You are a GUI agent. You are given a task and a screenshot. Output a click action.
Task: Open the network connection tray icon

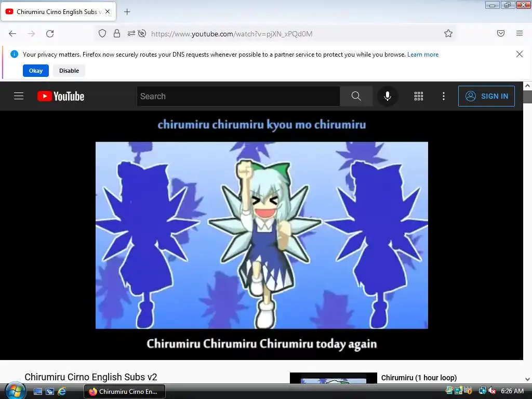pyautogui.click(x=482, y=391)
